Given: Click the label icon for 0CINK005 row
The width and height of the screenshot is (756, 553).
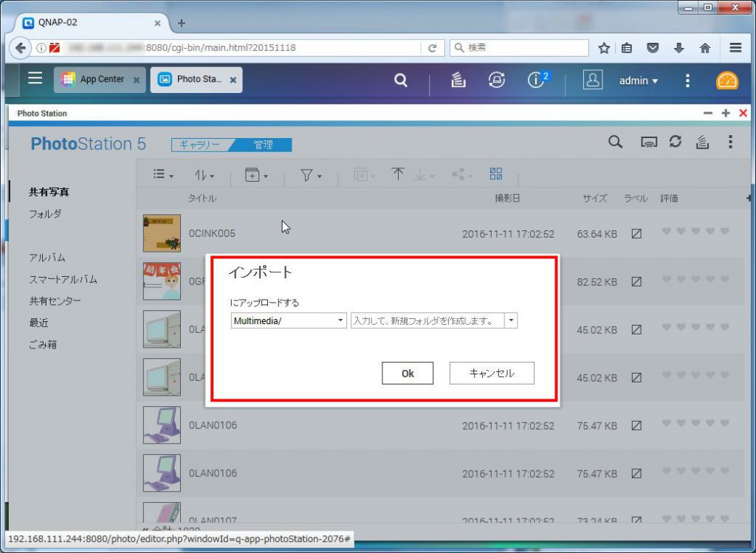Looking at the screenshot, I should pyautogui.click(x=636, y=234).
